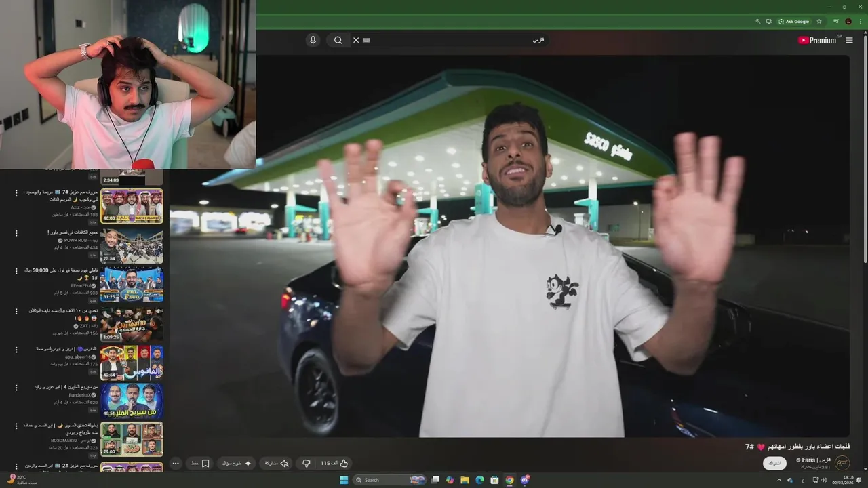Open the Chrome profile avatar

click(848, 22)
